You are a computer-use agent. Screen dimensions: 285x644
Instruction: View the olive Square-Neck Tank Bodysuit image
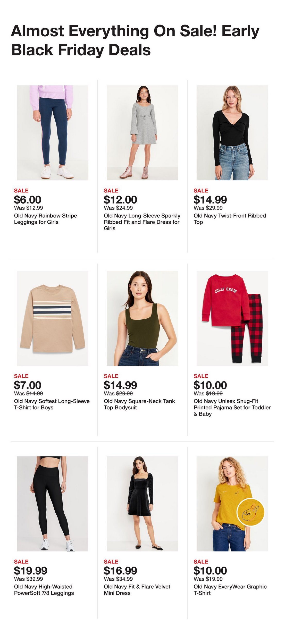[x=142, y=318]
